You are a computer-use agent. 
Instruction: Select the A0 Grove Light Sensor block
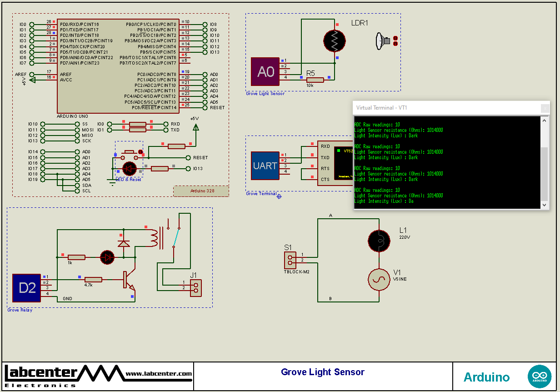[265, 71]
